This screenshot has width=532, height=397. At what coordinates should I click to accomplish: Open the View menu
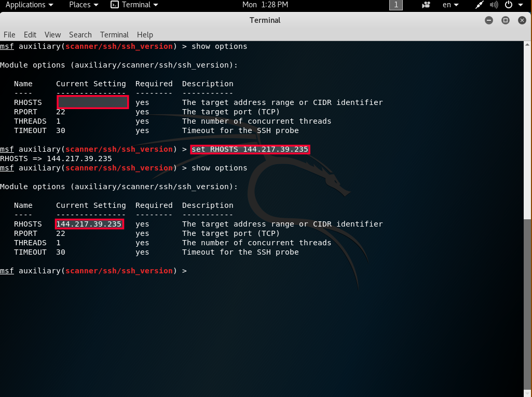(52, 35)
